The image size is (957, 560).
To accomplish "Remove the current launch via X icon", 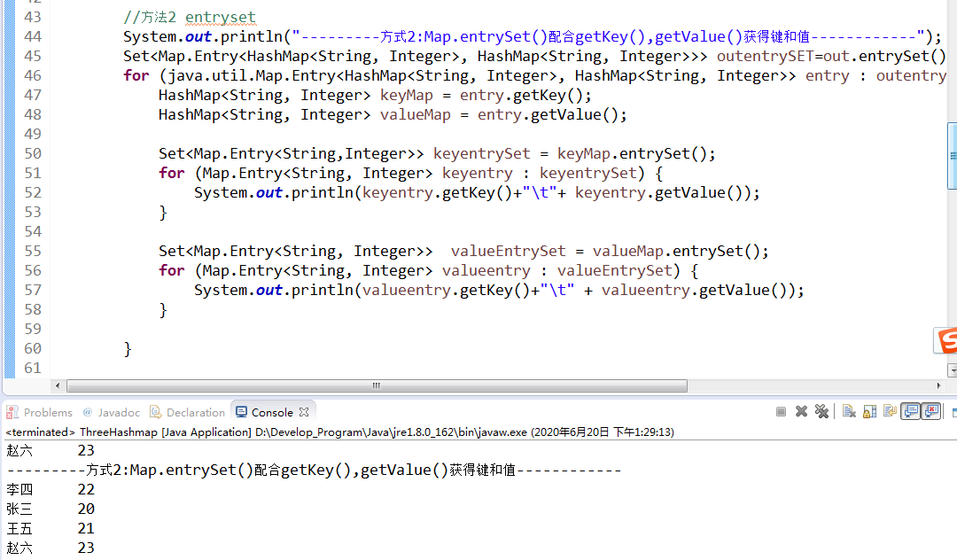I will click(x=801, y=412).
